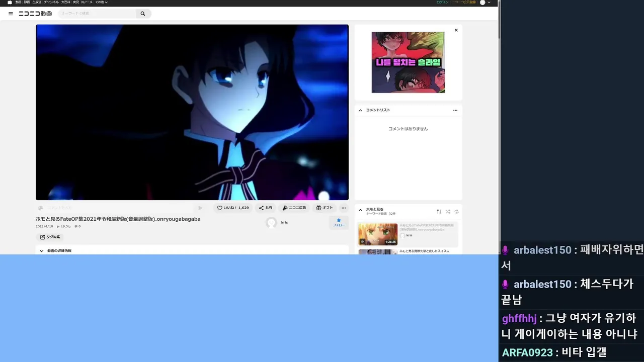Viewport: 644px width, 362px height.
Task: Click the 共有 share button
Action: point(266,208)
